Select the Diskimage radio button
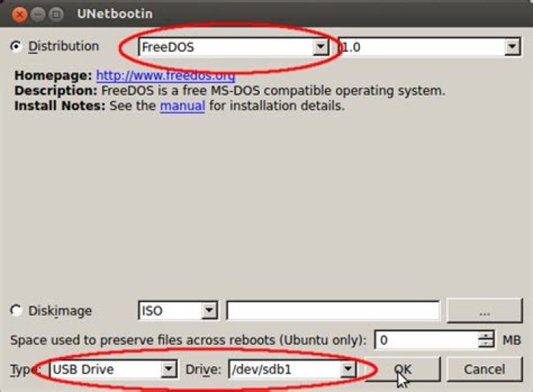 [x=16, y=310]
